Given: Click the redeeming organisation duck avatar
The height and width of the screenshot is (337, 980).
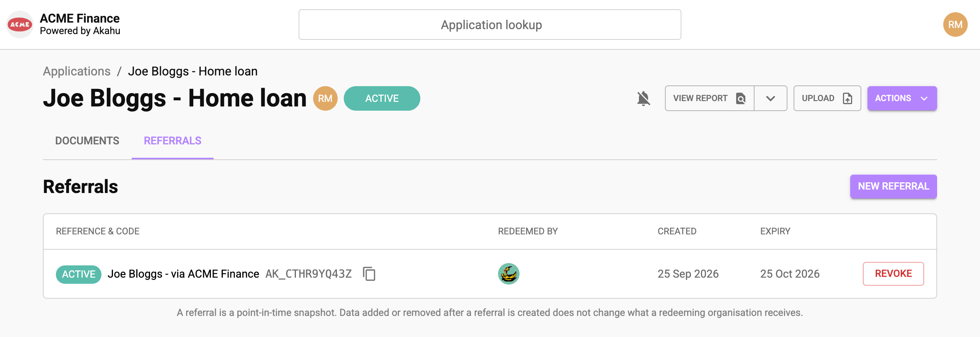Looking at the screenshot, I should coord(508,274).
